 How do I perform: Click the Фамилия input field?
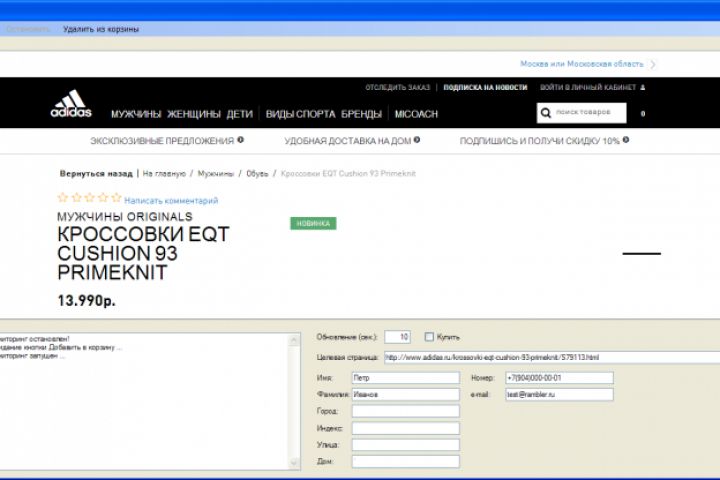click(x=405, y=395)
